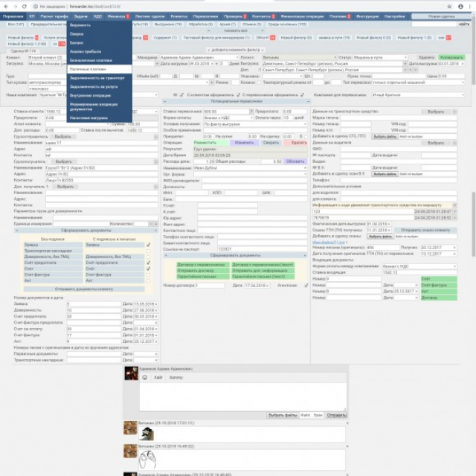The image size is (476, 476).
Task: Click 'Договор с перевозчиком' green button
Action: pos(203,265)
